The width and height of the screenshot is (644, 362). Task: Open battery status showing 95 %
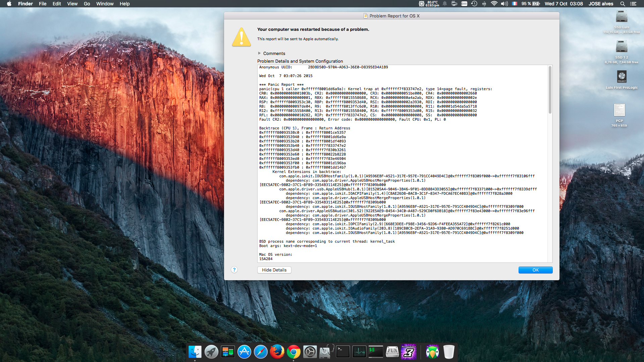[531, 4]
